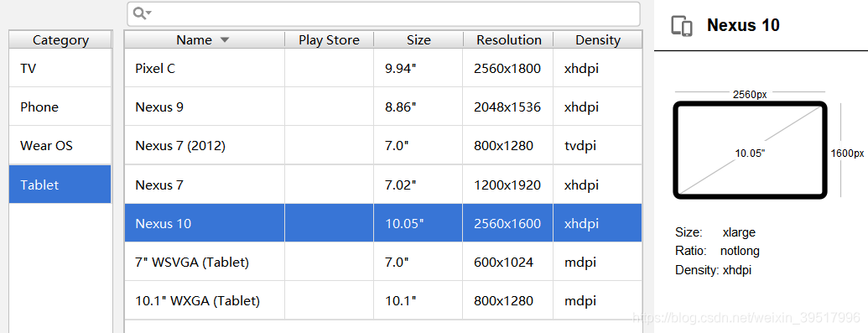Viewport: 868px width, 333px height.
Task: Click the 2048x1536 resolution cell
Action: 508,107
